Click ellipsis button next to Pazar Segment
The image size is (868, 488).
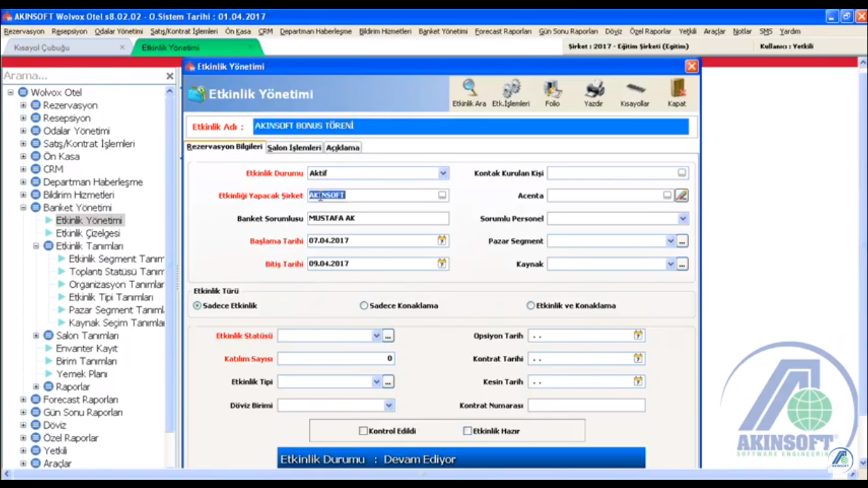click(682, 241)
